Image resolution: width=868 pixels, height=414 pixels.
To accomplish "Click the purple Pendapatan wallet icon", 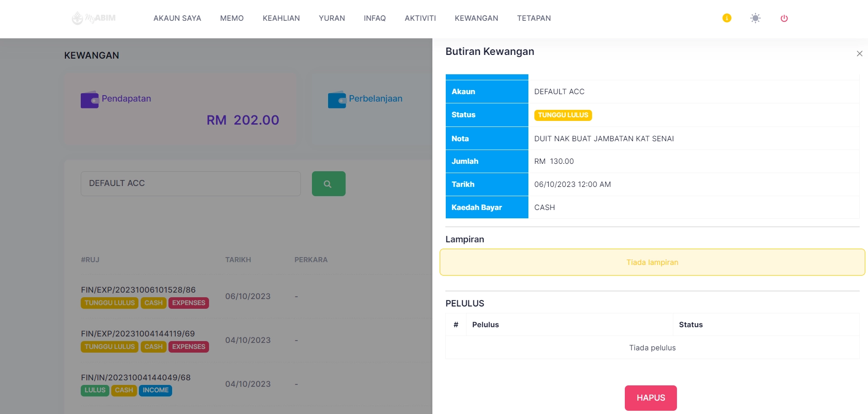I will click(90, 100).
